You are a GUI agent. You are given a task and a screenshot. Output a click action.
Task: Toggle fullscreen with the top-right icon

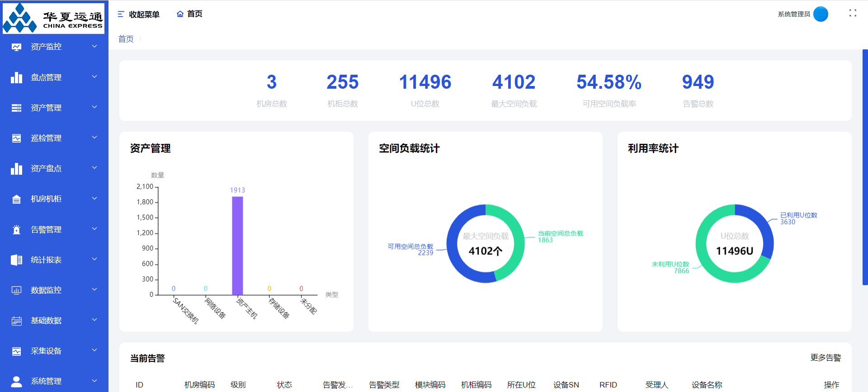(853, 13)
